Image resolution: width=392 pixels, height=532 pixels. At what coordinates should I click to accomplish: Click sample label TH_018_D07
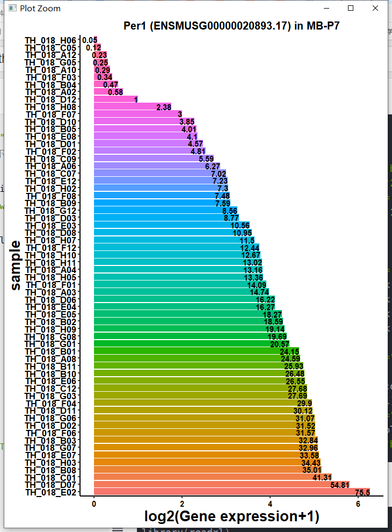pyautogui.click(x=50, y=485)
